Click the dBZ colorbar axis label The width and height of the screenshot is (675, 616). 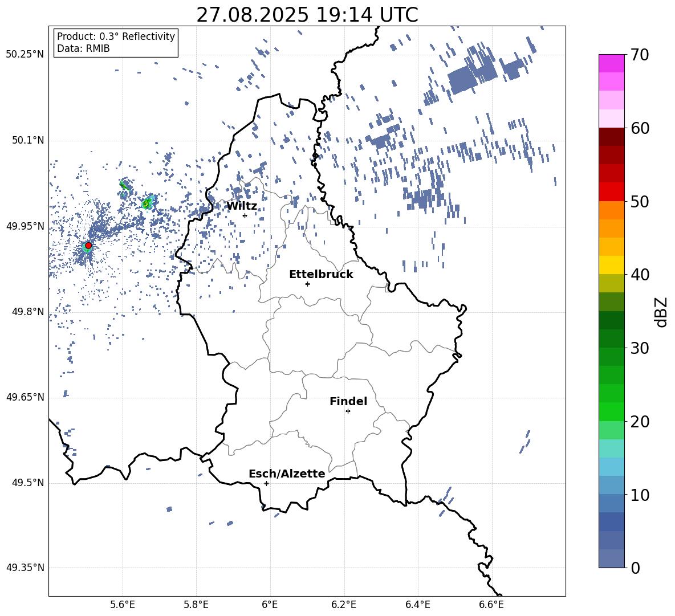click(x=662, y=312)
